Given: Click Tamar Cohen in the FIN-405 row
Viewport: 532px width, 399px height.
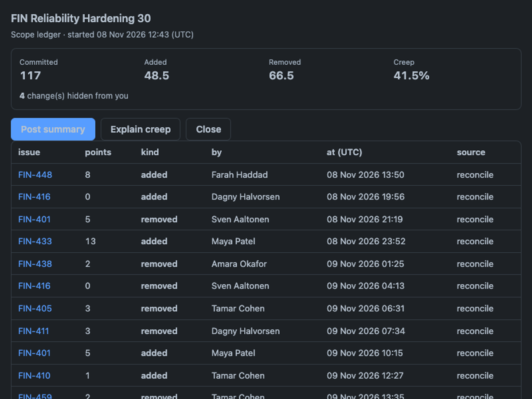Looking at the screenshot, I should tap(238, 309).
